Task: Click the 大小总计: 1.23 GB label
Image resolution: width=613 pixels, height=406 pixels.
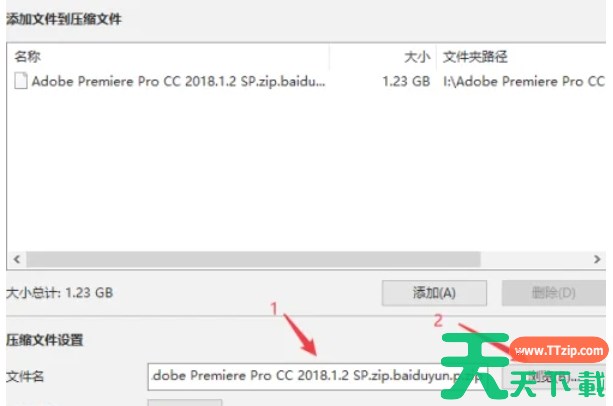Action: click(60, 293)
